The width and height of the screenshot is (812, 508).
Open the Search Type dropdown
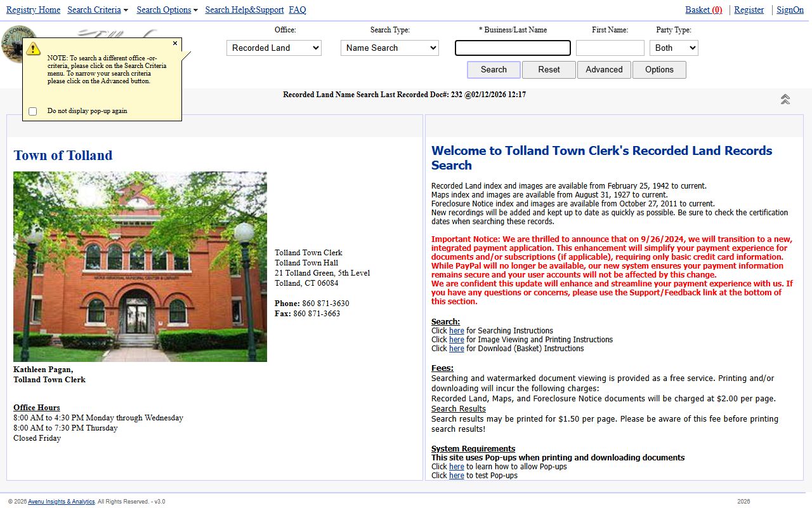pyautogui.click(x=390, y=48)
